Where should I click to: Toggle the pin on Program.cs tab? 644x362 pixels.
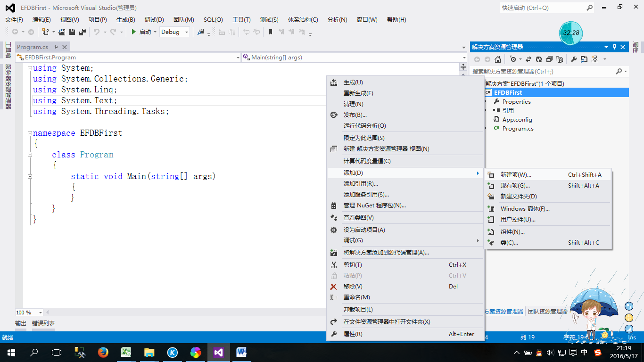click(56, 47)
